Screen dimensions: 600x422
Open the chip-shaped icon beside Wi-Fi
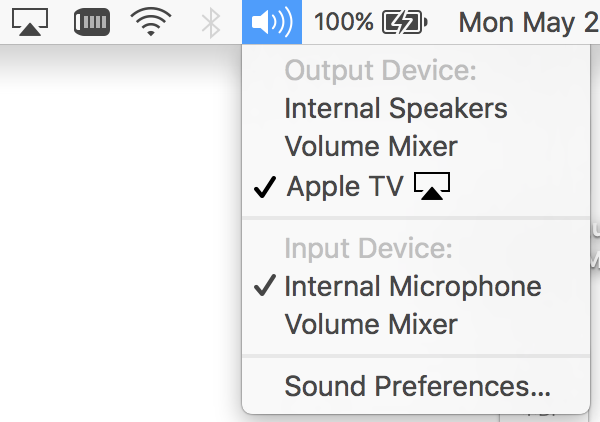click(x=92, y=22)
